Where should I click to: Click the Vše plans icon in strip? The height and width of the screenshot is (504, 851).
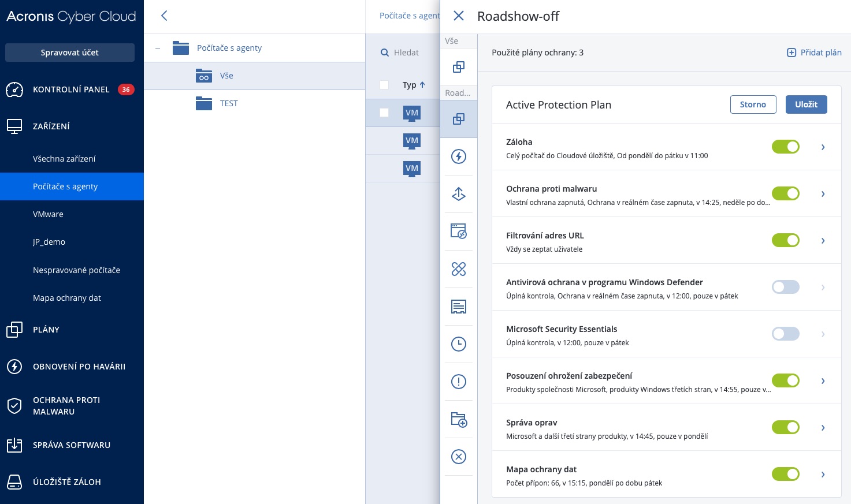click(459, 67)
